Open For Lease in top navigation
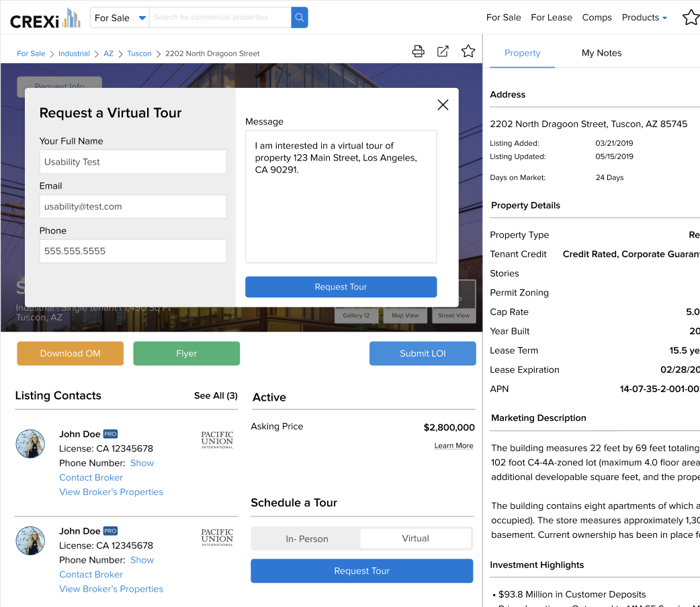700x607 pixels. pyautogui.click(x=551, y=17)
